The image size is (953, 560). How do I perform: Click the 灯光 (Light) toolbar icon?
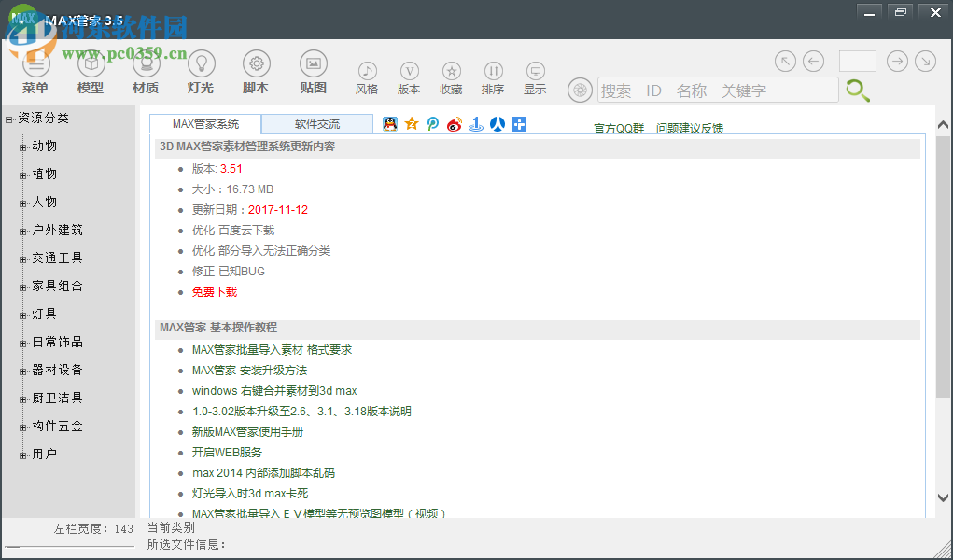tap(202, 73)
